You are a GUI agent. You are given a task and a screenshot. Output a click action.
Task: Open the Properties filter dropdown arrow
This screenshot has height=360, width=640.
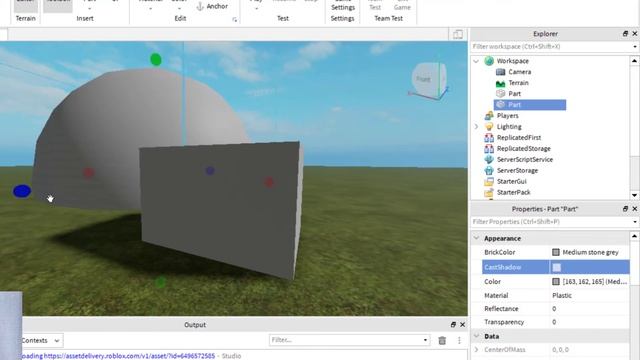635,222
